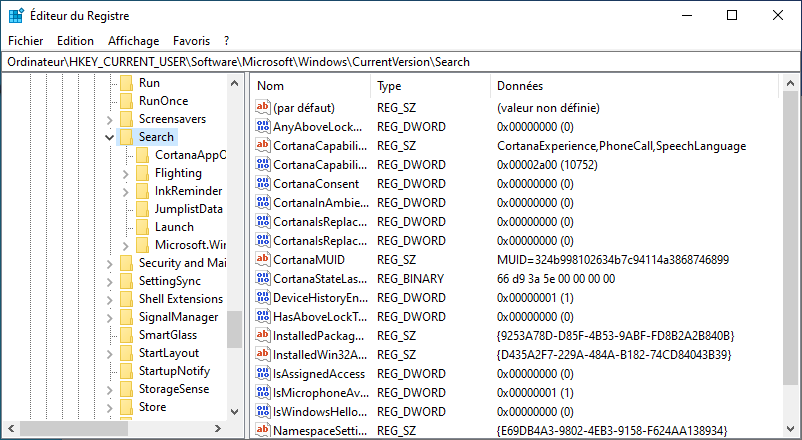Image resolution: width=802 pixels, height=440 pixels.
Task: Click the DWORD icon of IsWindowsHello value
Action: pos(263,411)
